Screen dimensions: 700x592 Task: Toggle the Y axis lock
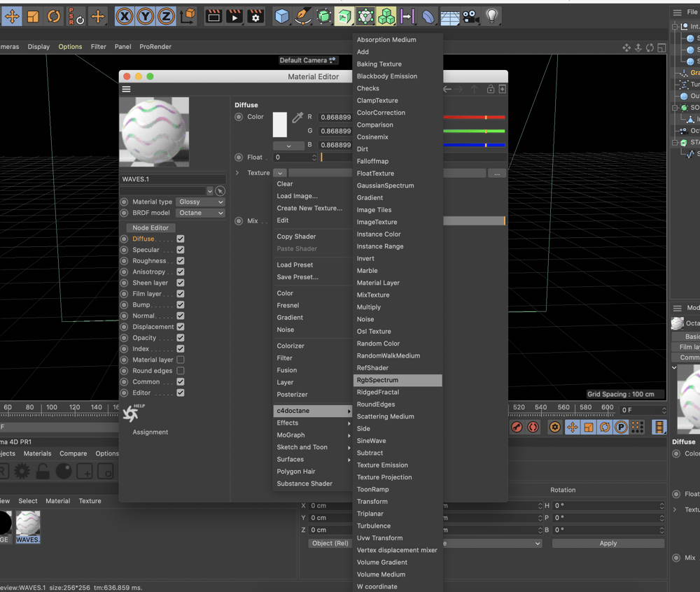tap(145, 17)
